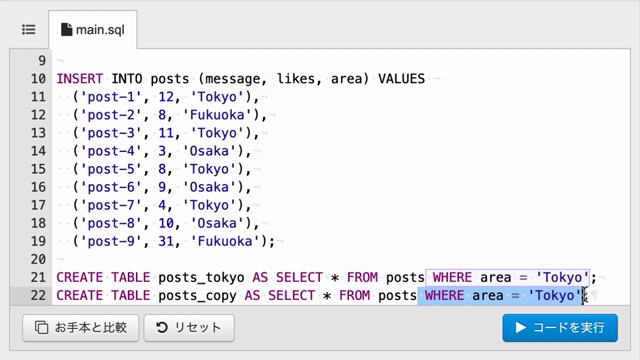Screen dimensions: 640x360
Task: Click the highlighted WHERE on line 22
Action: [x=444, y=295]
